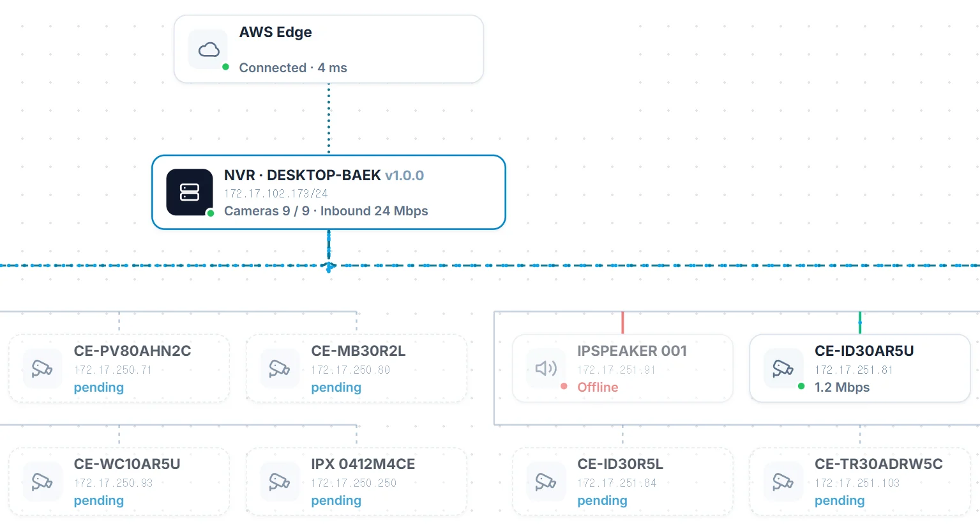Select the AWS Edge node title
Image resolution: width=980 pixels, height=524 pixels.
coord(276,33)
